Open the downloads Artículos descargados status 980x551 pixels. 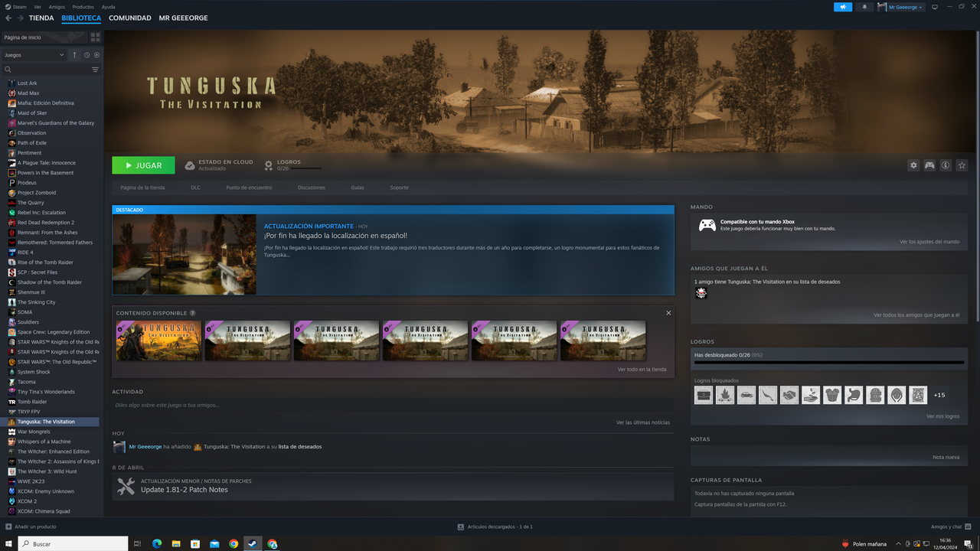click(x=495, y=527)
